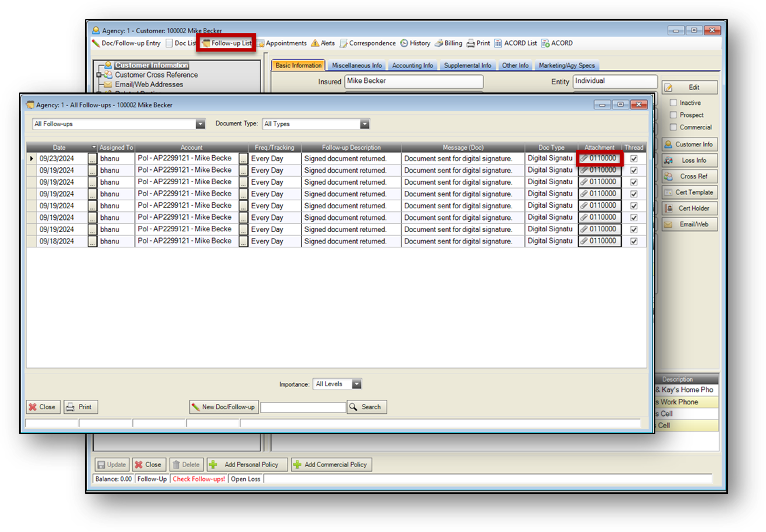This screenshot has width=766, height=532.
Task: Check the Prospect checkbox
Action: (x=673, y=115)
